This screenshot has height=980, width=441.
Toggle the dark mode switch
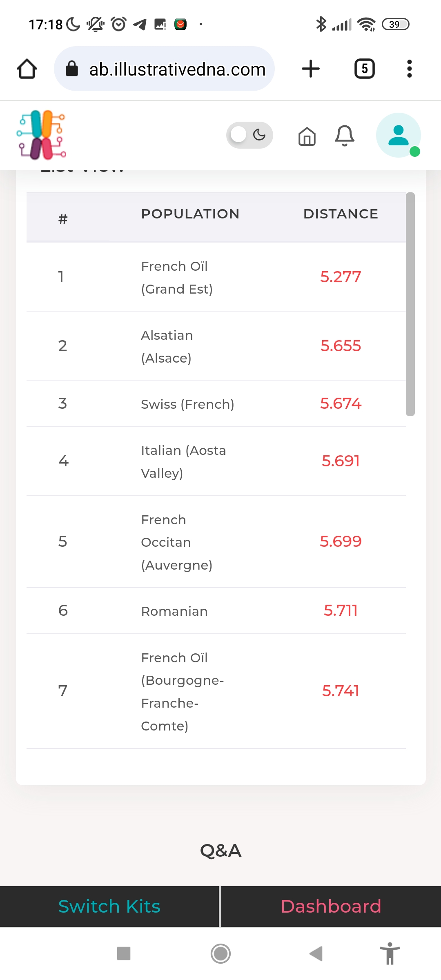click(249, 135)
